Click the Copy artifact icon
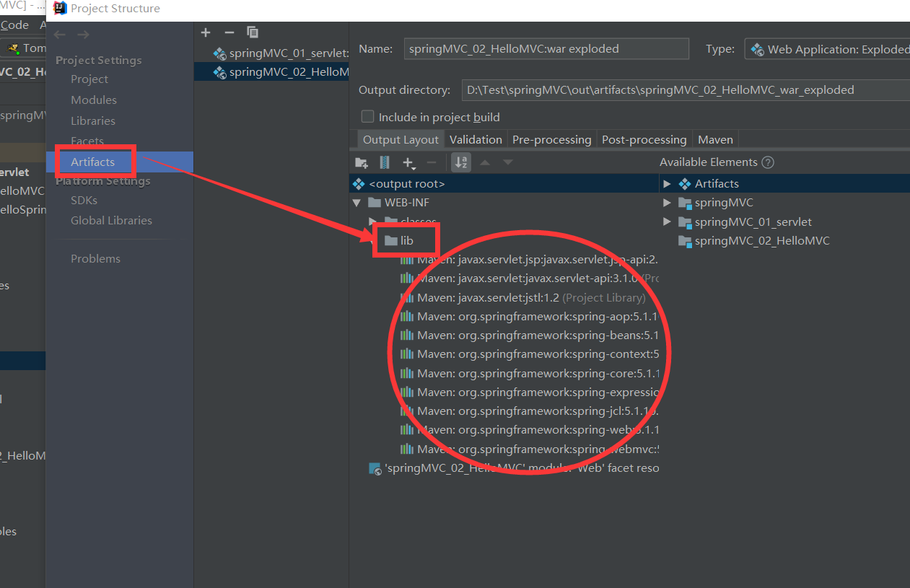 click(x=253, y=32)
